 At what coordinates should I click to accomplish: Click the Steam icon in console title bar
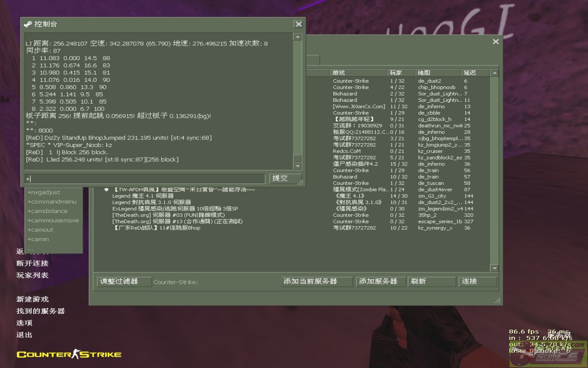[28, 24]
